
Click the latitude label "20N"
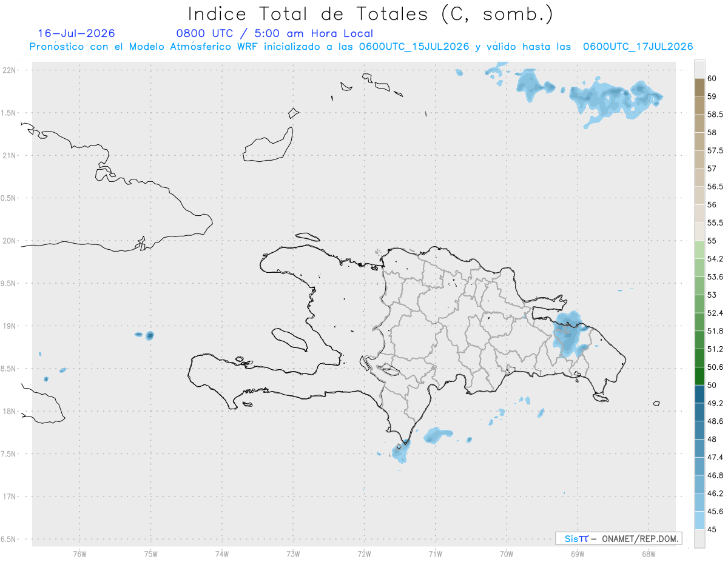coord(10,241)
